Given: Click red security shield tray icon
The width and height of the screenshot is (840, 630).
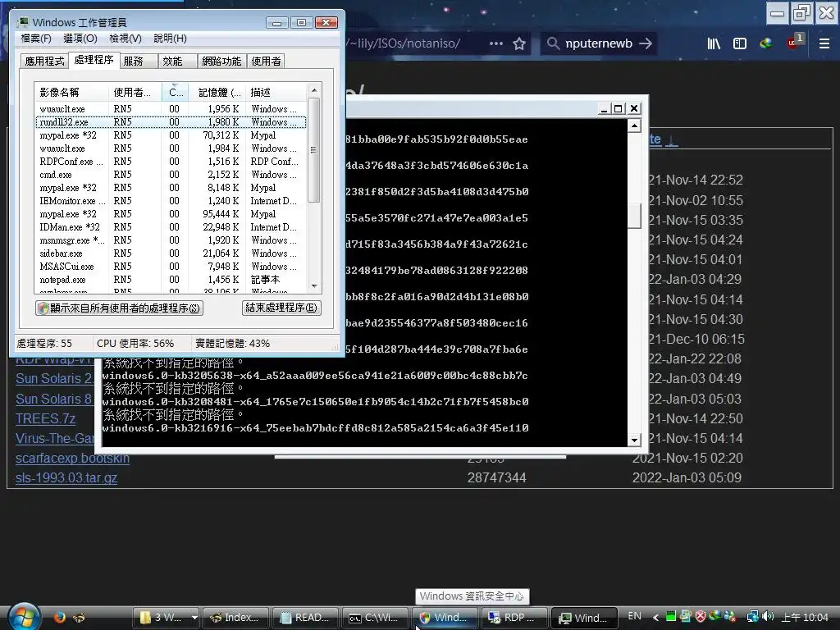Looking at the screenshot, I should [x=701, y=617].
